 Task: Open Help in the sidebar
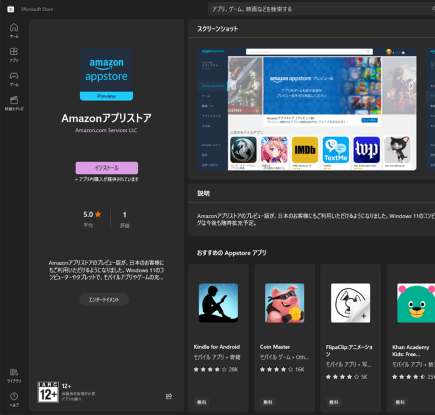tap(14, 400)
